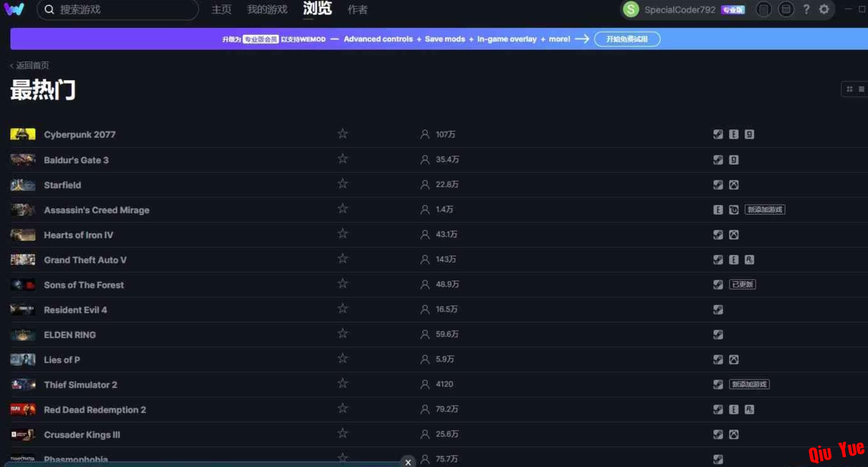Favorite Sons of The Forest
The width and height of the screenshot is (868, 467).
click(343, 283)
